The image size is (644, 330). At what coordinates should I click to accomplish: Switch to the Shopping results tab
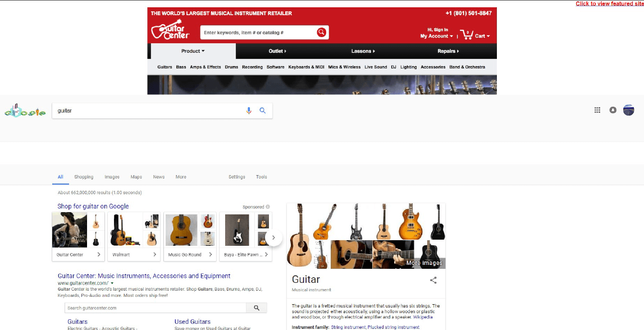tap(84, 177)
